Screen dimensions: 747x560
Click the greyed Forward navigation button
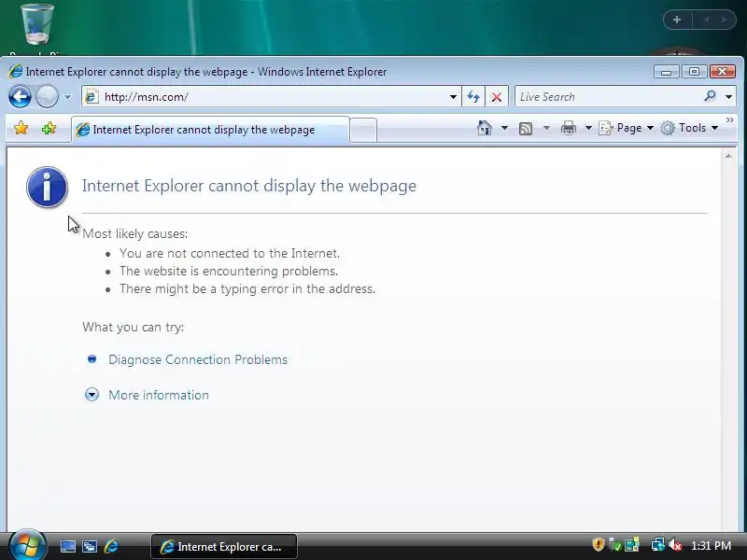click(47, 97)
